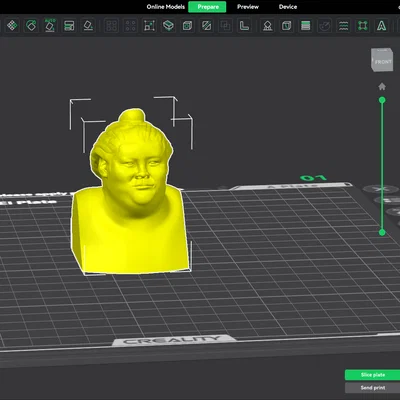400x400 pixels.
Task: Click the diamond grid toolbar icon
Action: click(x=12, y=26)
